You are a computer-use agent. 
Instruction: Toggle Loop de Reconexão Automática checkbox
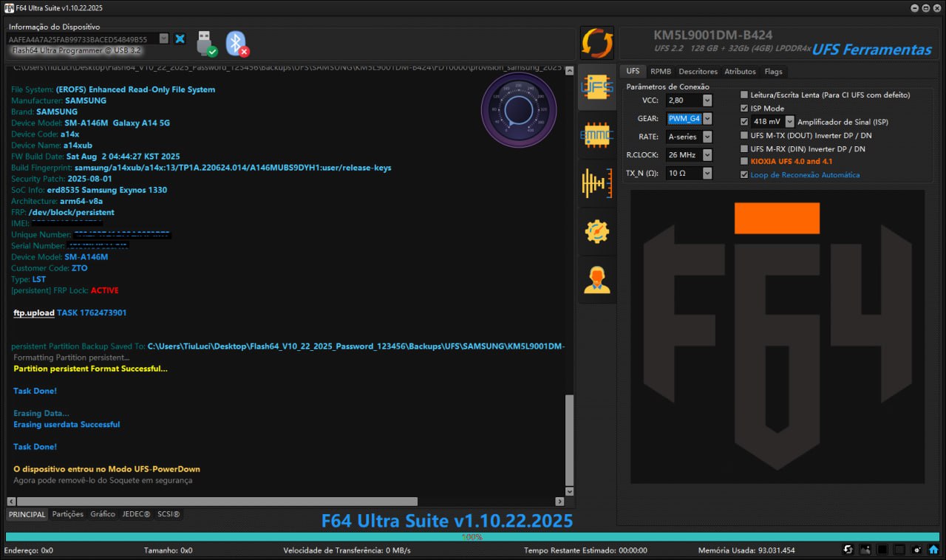[744, 174]
